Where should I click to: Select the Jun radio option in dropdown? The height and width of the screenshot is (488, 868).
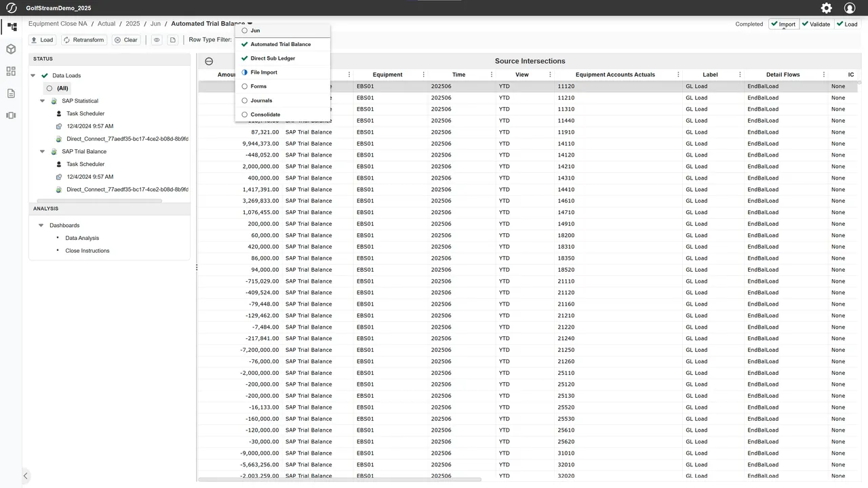point(245,30)
